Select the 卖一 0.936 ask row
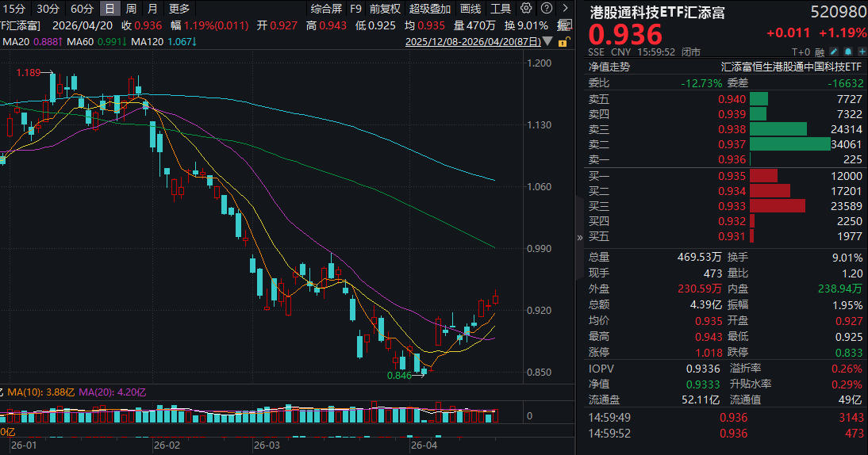Screen dimensions: 868x455 tap(725, 159)
